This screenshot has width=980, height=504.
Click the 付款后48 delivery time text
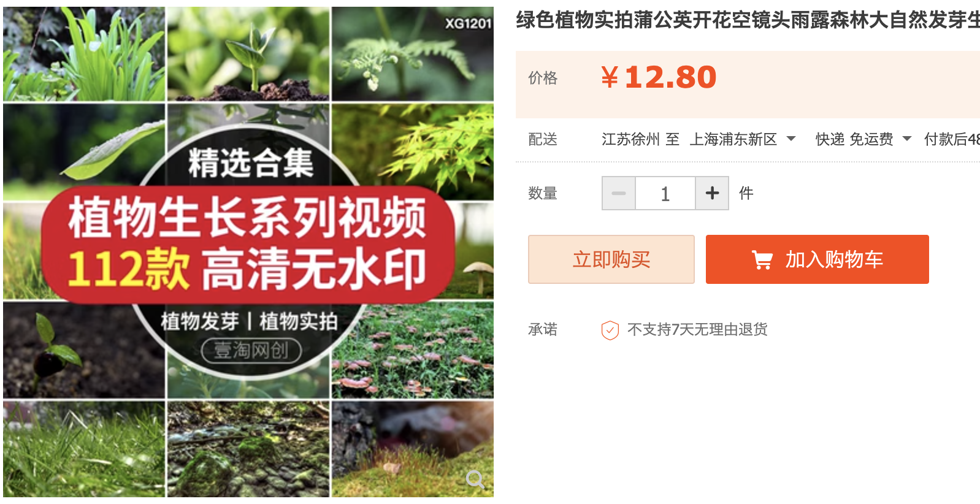point(952,139)
